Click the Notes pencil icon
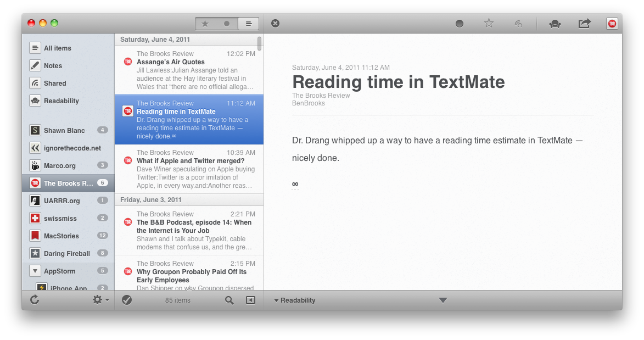The width and height of the screenshot is (644, 340). (35, 66)
